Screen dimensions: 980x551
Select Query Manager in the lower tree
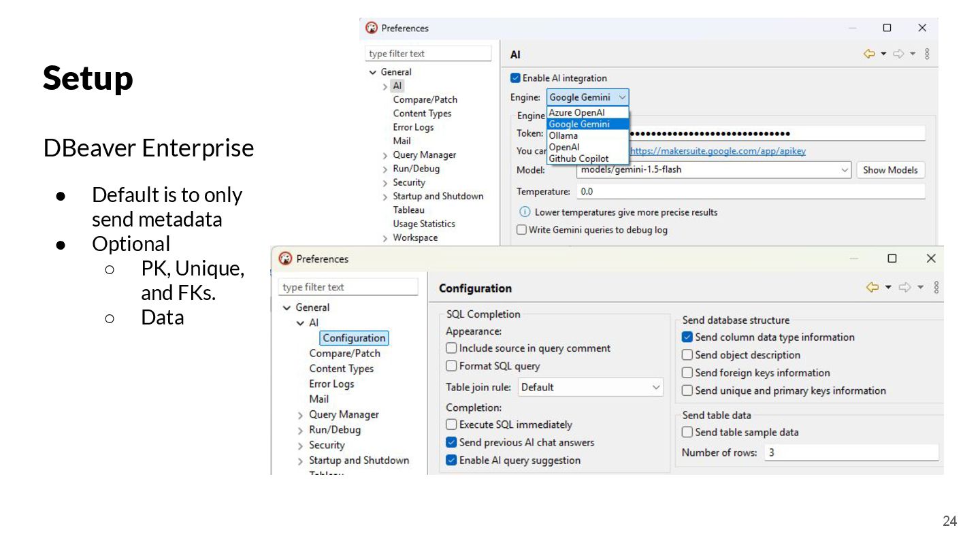[x=344, y=414]
